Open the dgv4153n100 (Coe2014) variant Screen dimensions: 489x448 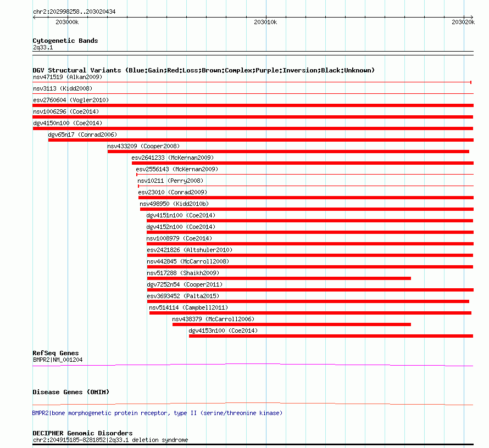[x=223, y=331]
